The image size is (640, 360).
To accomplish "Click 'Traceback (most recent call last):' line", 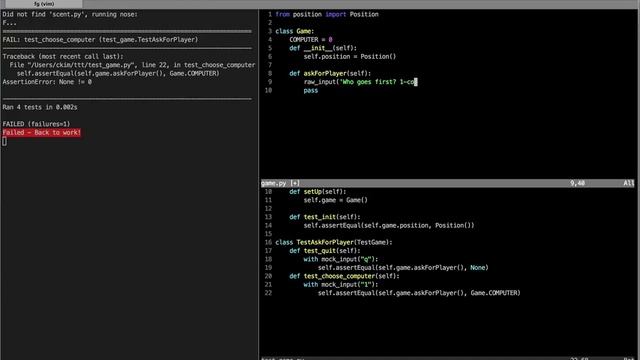I will 63,57.
